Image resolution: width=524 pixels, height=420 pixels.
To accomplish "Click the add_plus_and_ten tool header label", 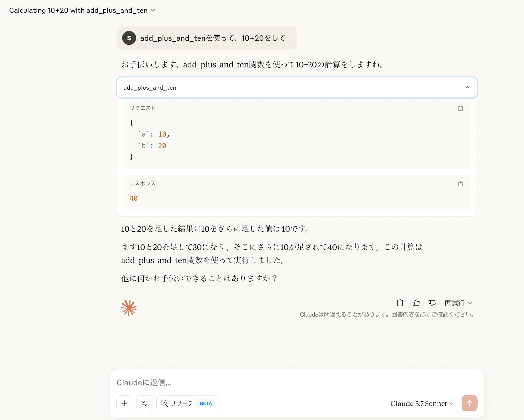I will click(x=150, y=88).
